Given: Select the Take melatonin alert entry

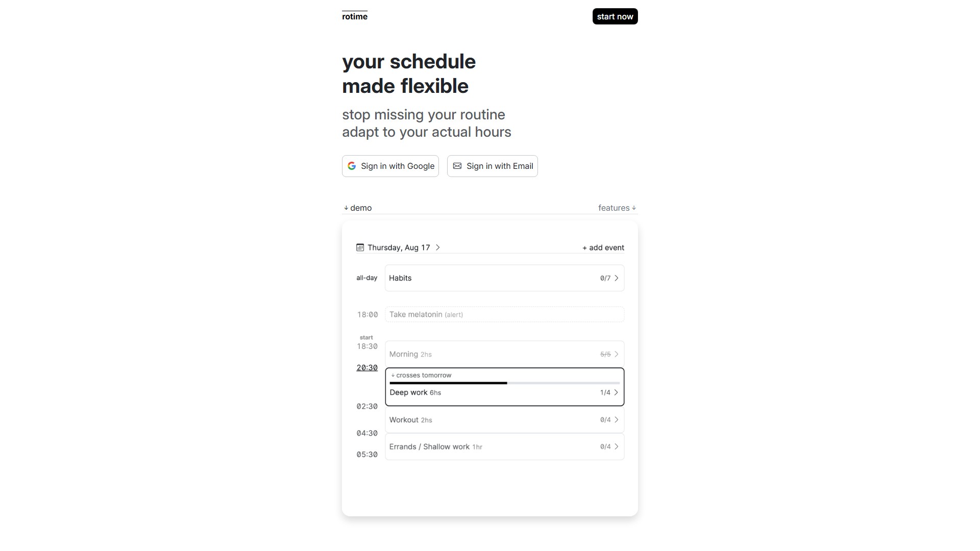Looking at the screenshot, I should 504,314.
